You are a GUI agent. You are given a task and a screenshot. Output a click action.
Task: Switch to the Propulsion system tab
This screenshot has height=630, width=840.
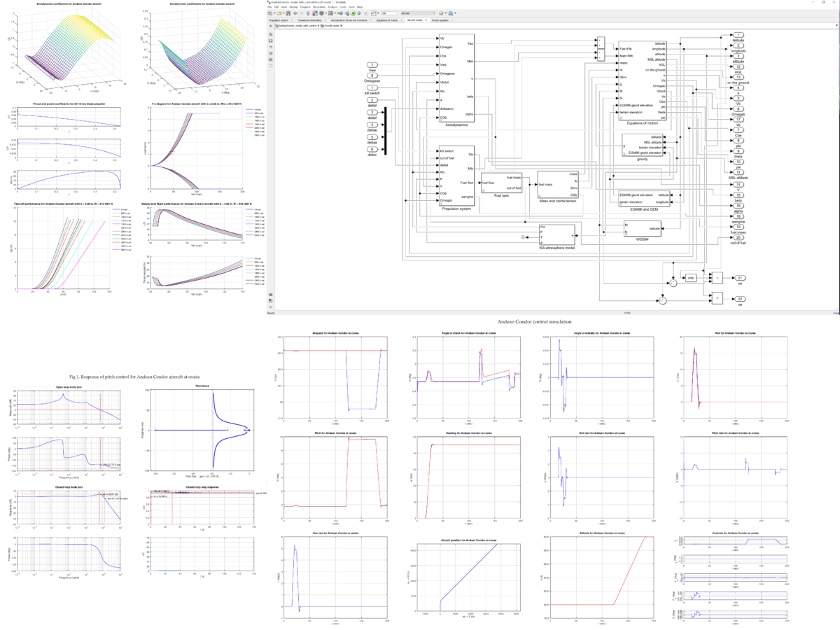click(280, 21)
